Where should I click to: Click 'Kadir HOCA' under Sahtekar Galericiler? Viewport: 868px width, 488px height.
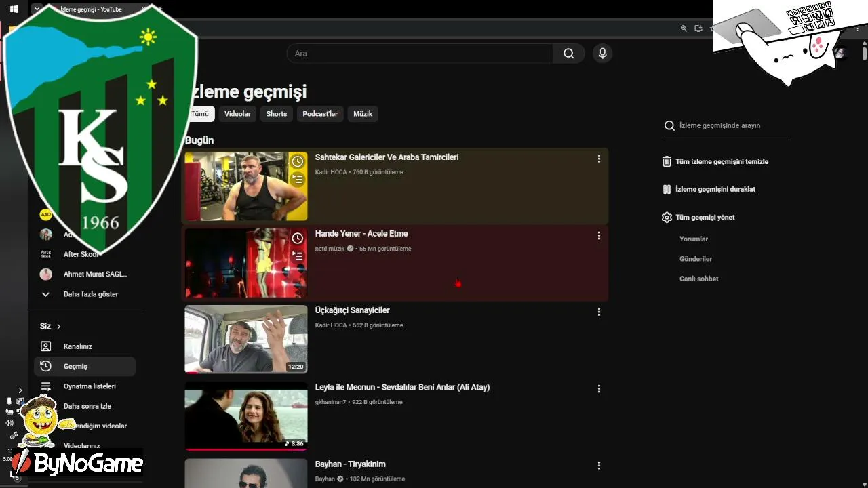tap(330, 172)
